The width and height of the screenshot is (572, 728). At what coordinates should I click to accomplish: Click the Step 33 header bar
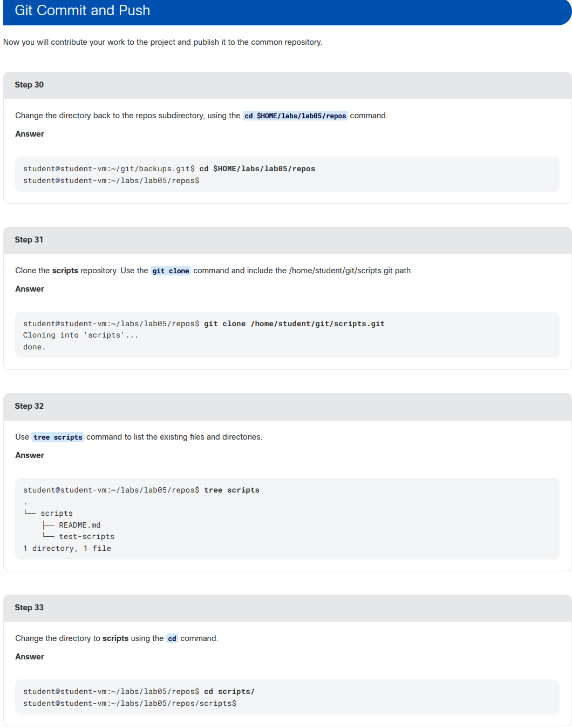point(287,608)
